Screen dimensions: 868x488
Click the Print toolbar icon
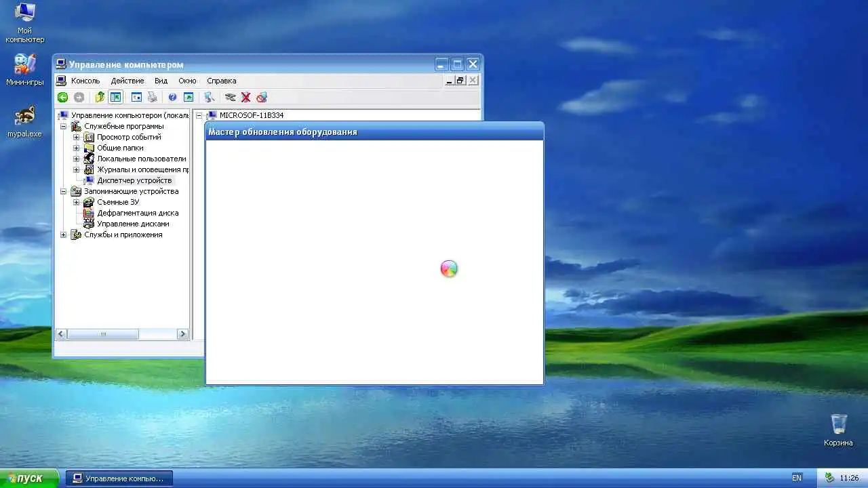153,98
